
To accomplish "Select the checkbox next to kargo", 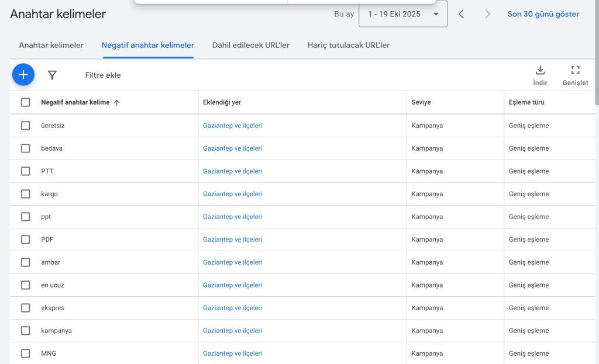I will [26, 194].
